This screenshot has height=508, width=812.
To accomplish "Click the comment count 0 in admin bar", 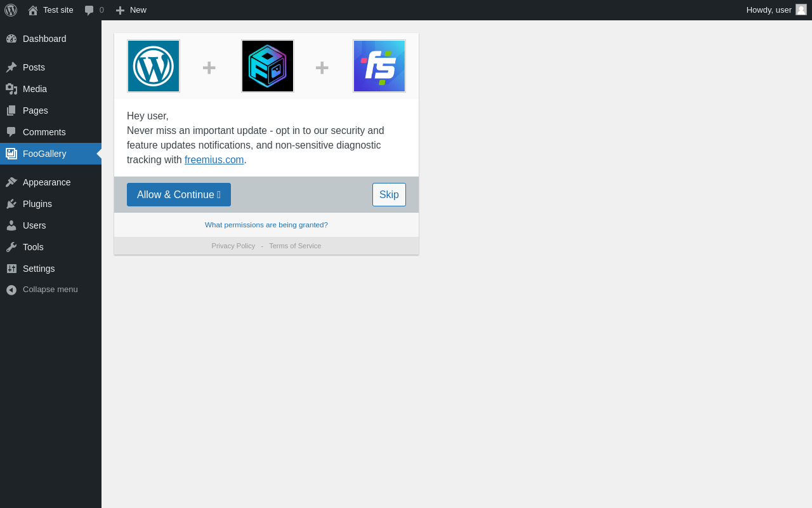I will [101, 10].
